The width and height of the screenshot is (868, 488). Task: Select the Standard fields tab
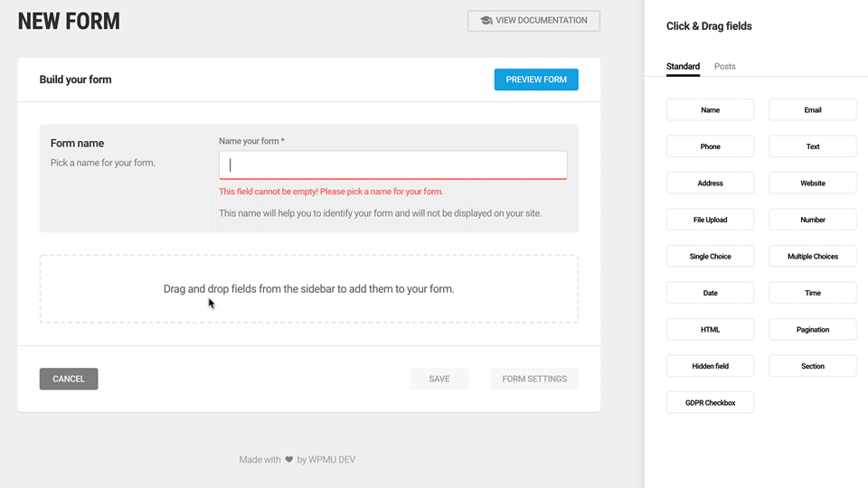683,67
